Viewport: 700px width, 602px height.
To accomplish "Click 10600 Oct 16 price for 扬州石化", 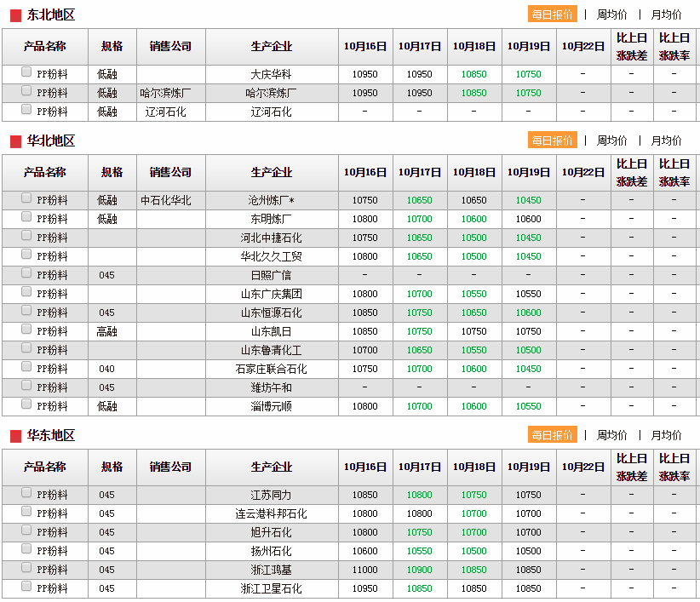I will [x=365, y=551].
